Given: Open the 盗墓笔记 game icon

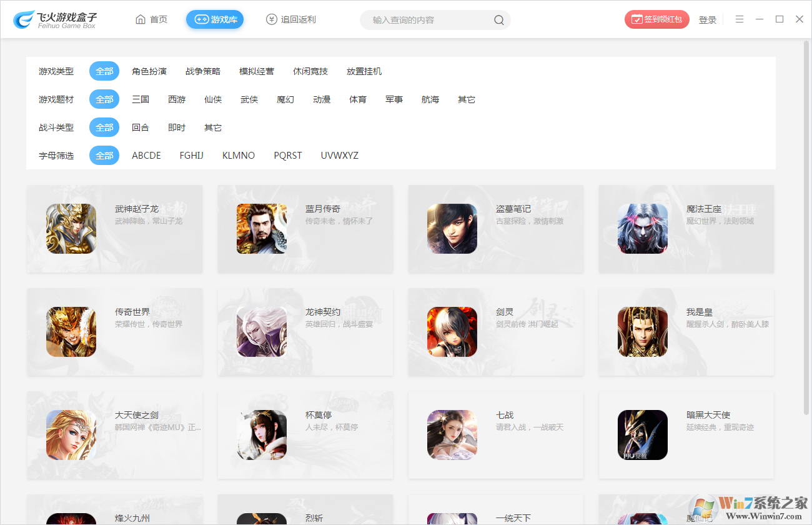Looking at the screenshot, I should tap(452, 229).
